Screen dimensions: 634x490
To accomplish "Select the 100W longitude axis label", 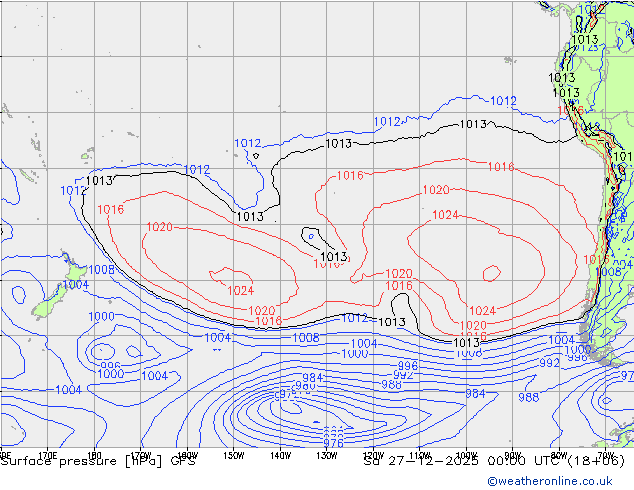I will click(466, 455).
